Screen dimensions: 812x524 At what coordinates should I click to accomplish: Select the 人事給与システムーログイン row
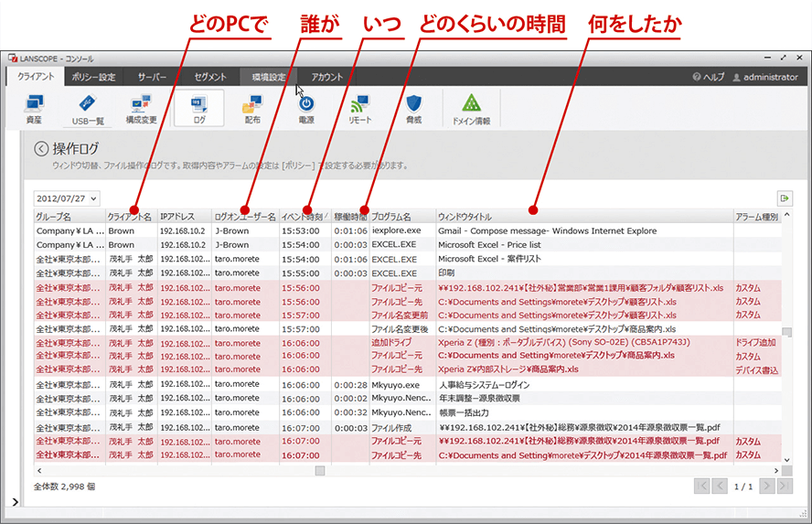408,385
